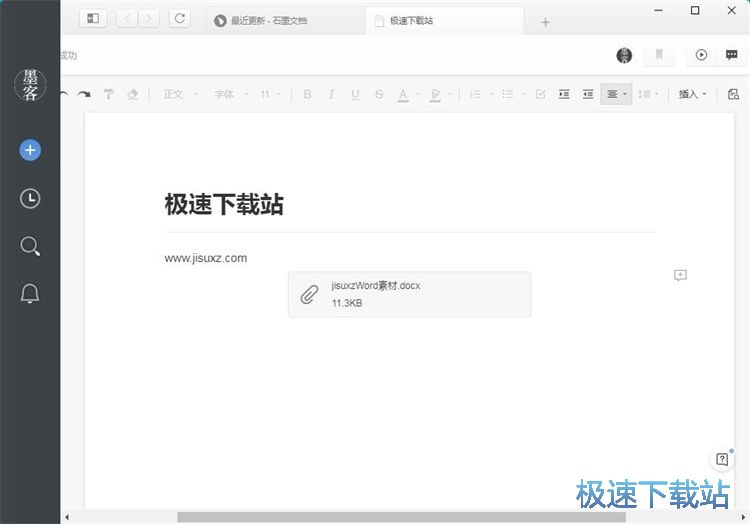Viewport: 750px width, 524px height.
Task: Click the reload page button
Action: click(x=179, y=18)
